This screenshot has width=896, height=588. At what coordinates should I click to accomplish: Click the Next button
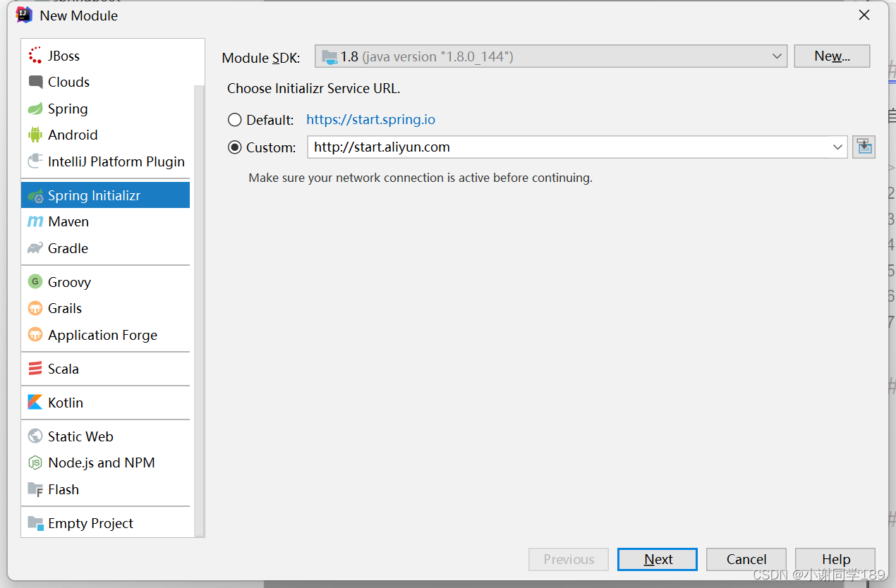click(x=658, y=559)
